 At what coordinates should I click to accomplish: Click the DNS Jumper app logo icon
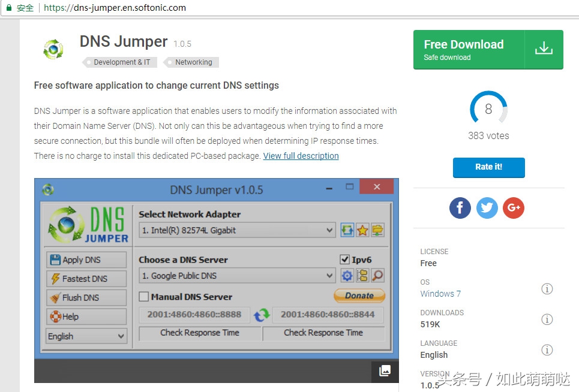pyautogui.click(x=53, y=49)
